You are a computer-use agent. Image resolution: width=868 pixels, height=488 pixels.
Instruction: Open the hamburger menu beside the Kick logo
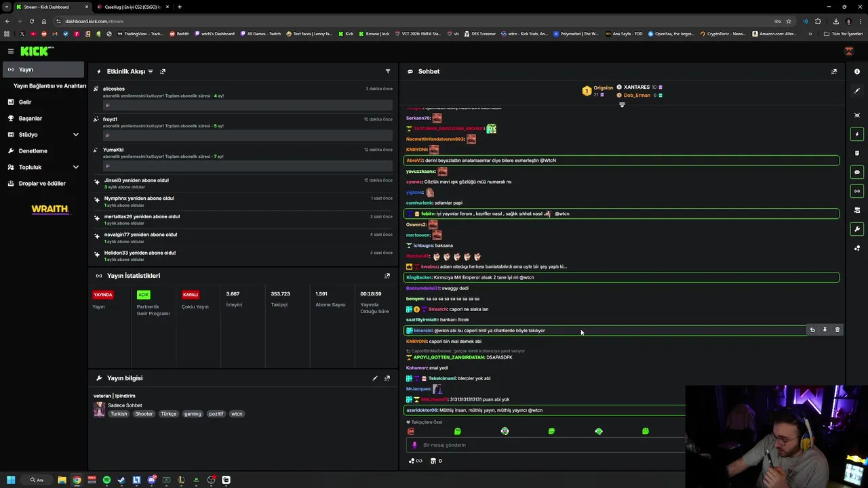pos(11,51)
